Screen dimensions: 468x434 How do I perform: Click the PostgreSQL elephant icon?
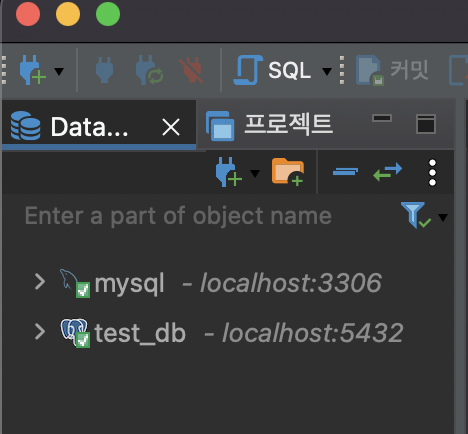click(x=75, y=333)
